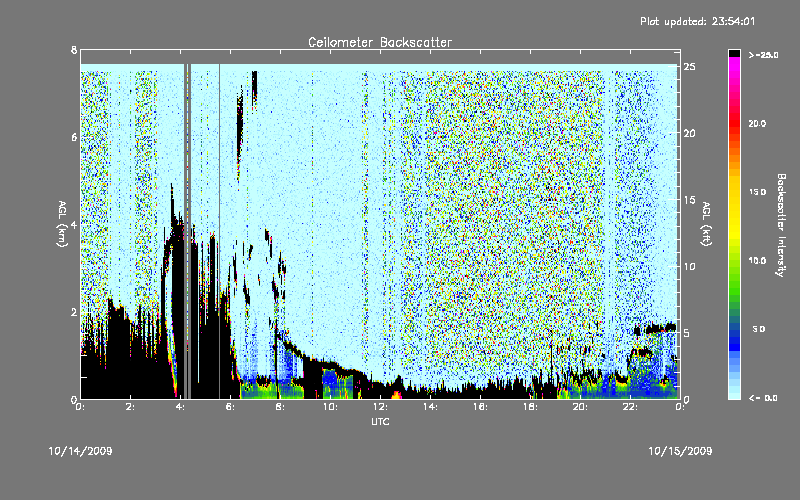Click the "AGL (kft)" right axis title
Image resolution: width=800 pixels, height=500 pixels.
pyautogui.click(x=706, y=224)
